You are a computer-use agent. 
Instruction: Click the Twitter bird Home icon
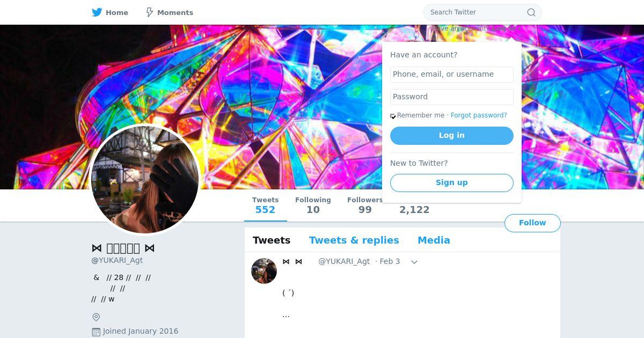(x=97, y=12)
